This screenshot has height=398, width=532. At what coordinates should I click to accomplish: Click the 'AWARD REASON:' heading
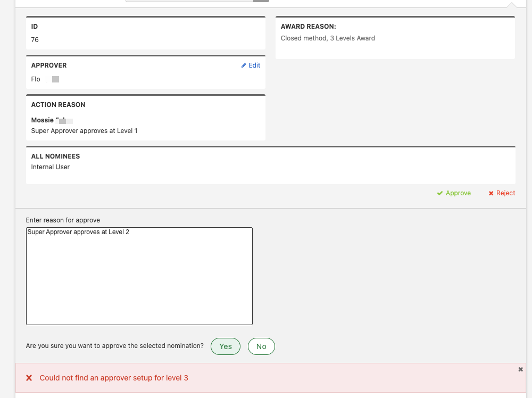click(x=309, y=27)
